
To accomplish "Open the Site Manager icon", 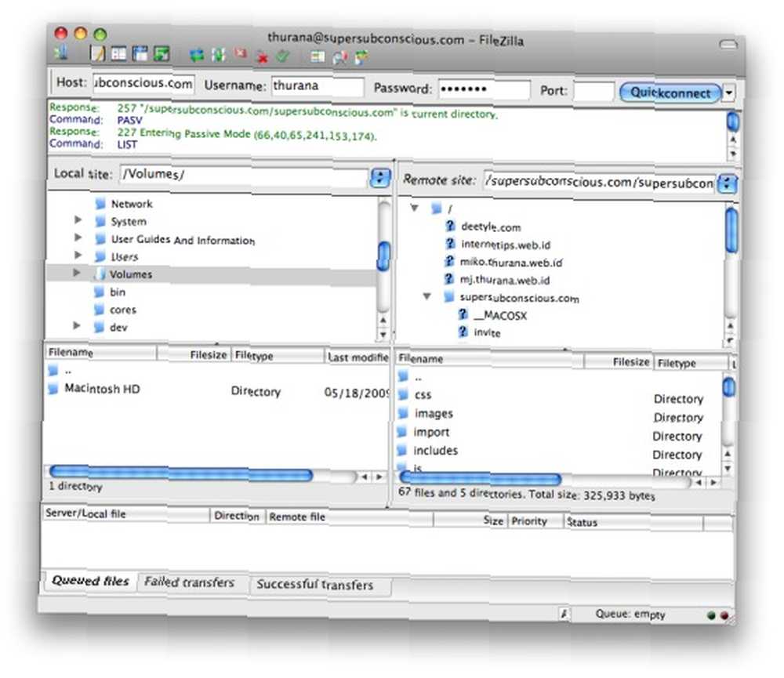I will [62, 51].
